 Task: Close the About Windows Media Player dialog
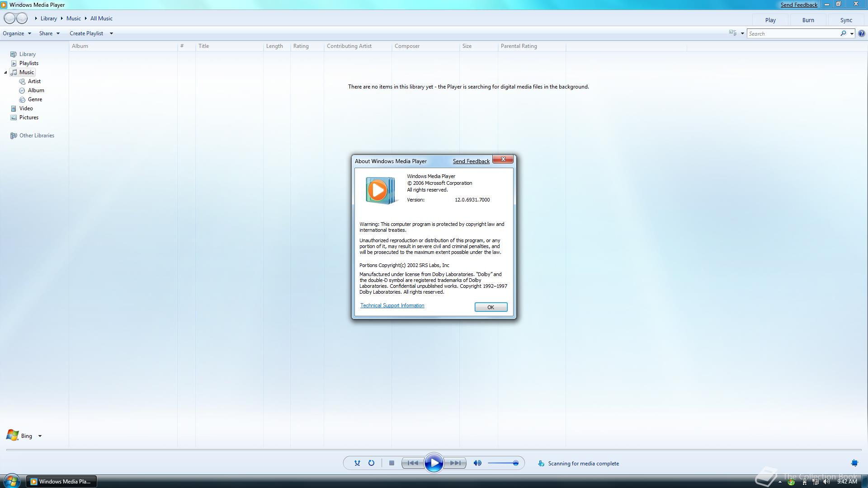[x=503, y=160]
